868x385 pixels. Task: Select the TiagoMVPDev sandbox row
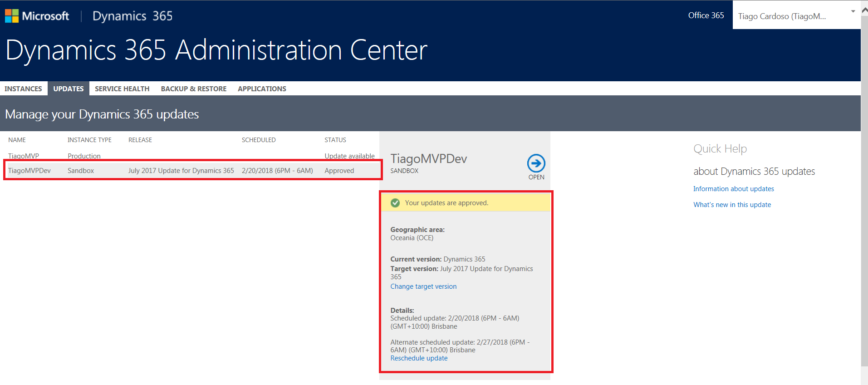click(x=181, y=171)
